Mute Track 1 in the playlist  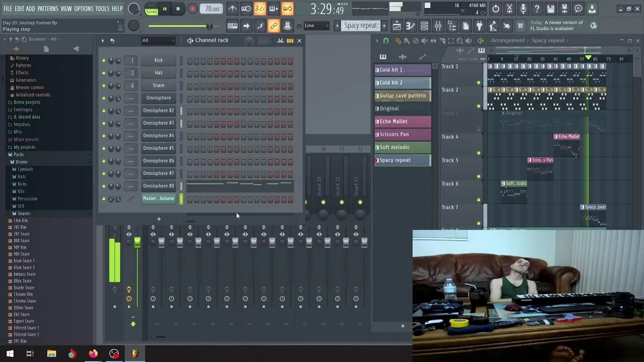(x=478, y=82)
